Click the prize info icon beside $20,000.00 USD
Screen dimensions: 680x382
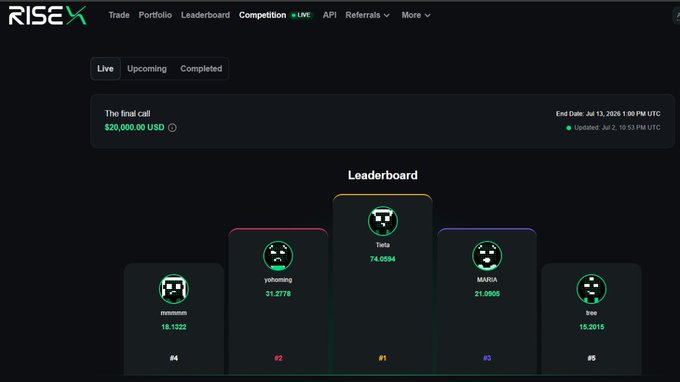pos(172,127)
